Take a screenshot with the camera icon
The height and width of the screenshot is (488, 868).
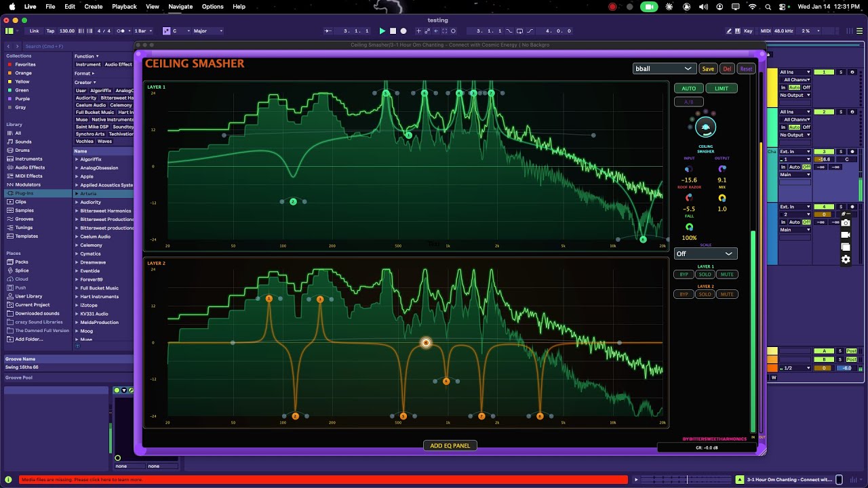846,222
